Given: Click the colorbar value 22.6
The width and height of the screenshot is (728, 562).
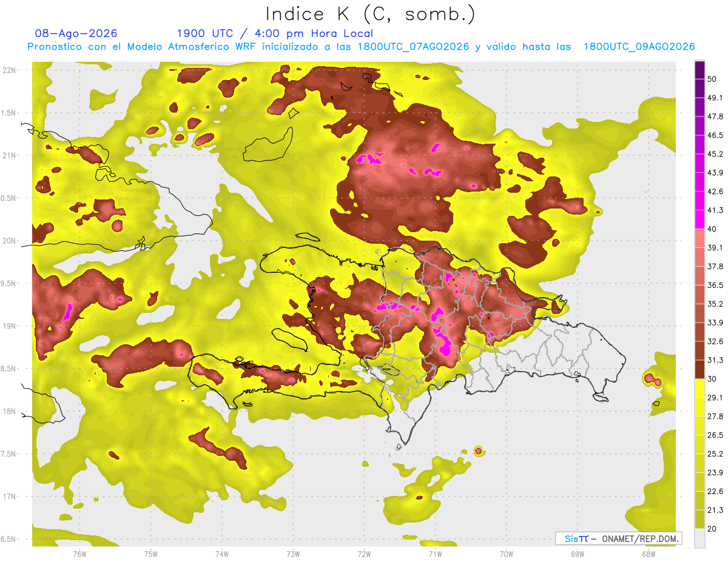Looking at the screenshot, I should pyautogui.click(x=716, y=492).
